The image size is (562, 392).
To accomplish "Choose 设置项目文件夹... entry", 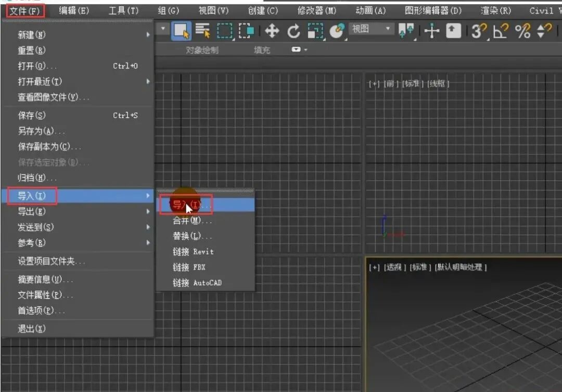I will (78, 261).
